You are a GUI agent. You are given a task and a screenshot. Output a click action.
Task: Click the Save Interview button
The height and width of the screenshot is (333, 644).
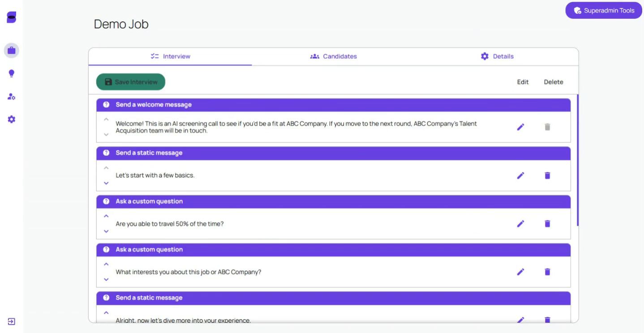[131, 82]
